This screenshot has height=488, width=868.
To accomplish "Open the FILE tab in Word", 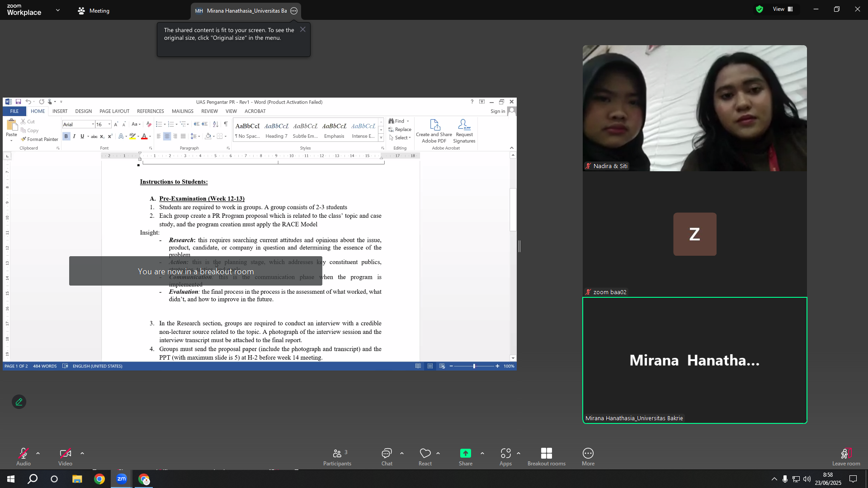I will tap(14, 111).
